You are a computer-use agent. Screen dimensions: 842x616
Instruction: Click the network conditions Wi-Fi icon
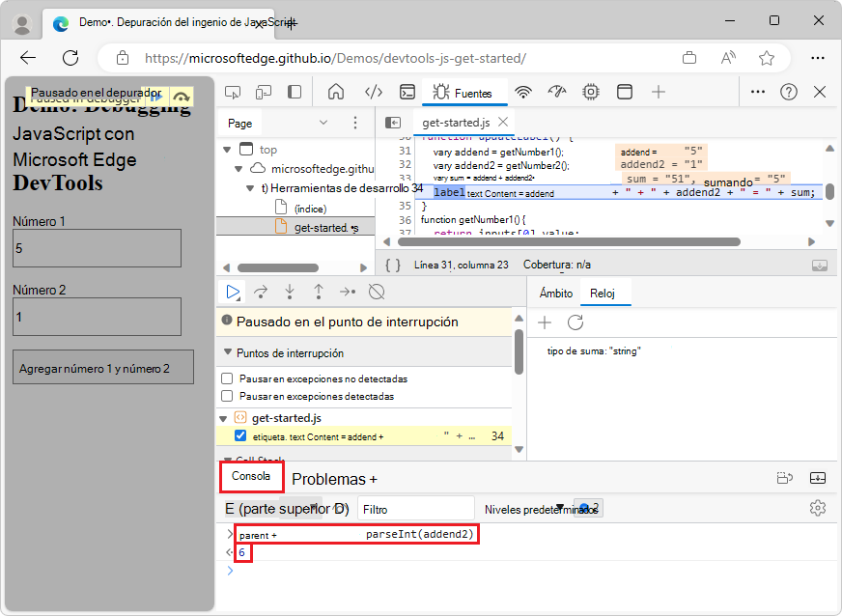(x=522, y=93)
